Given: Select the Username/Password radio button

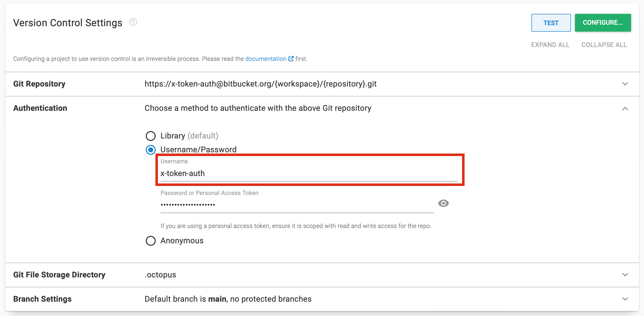Looking at the screenshot, I should 150,150.
